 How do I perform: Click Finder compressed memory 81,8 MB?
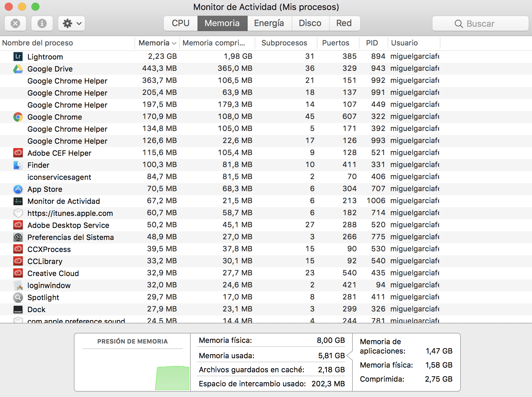(x=237, y=165)
